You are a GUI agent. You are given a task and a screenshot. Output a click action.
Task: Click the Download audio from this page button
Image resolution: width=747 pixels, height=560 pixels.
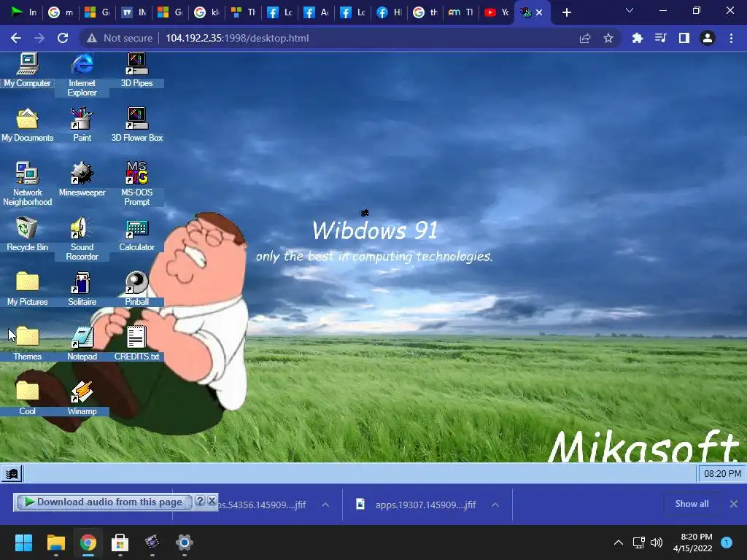click(x=104, y=502)
